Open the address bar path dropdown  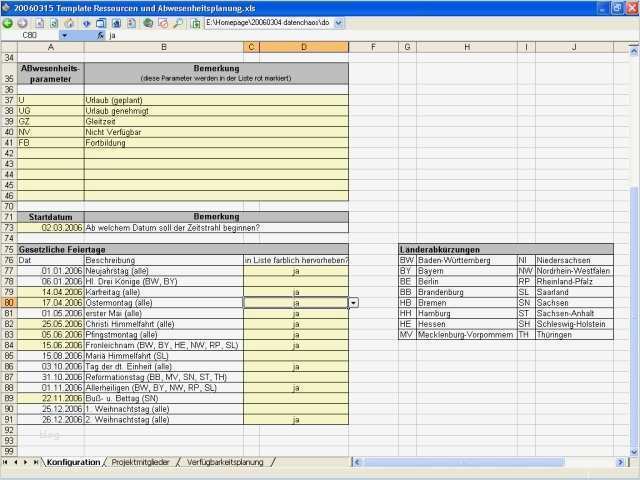(x=339, y=23)
